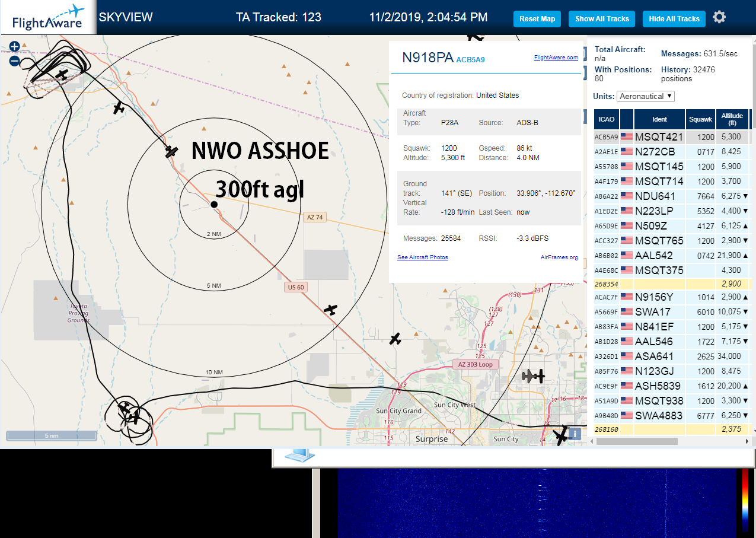Click the horizontal scrollbar thumb under aircraft table

click(x=637, y=441)
